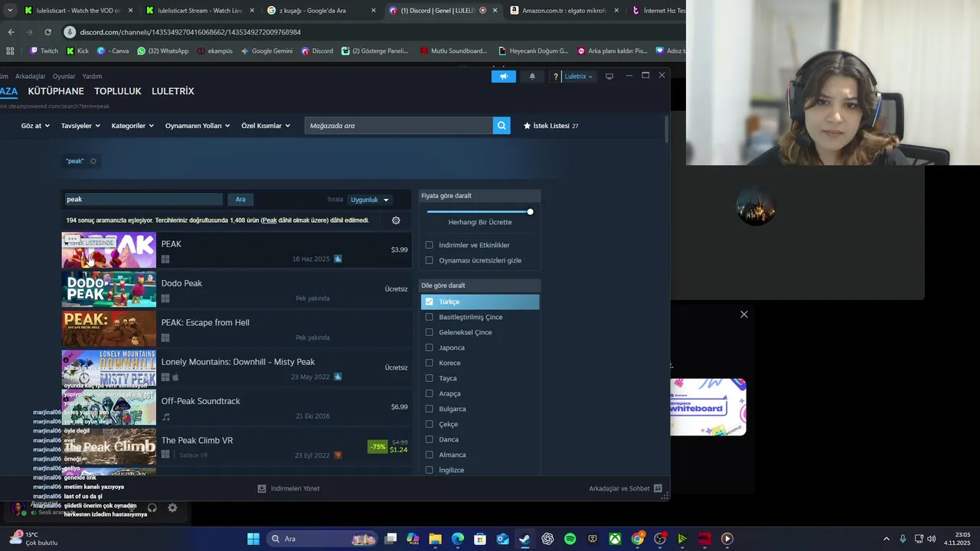Open TOPLULUK tab in Steam
This screenshot has width=980, height=551.
click(x=118, y=91)
